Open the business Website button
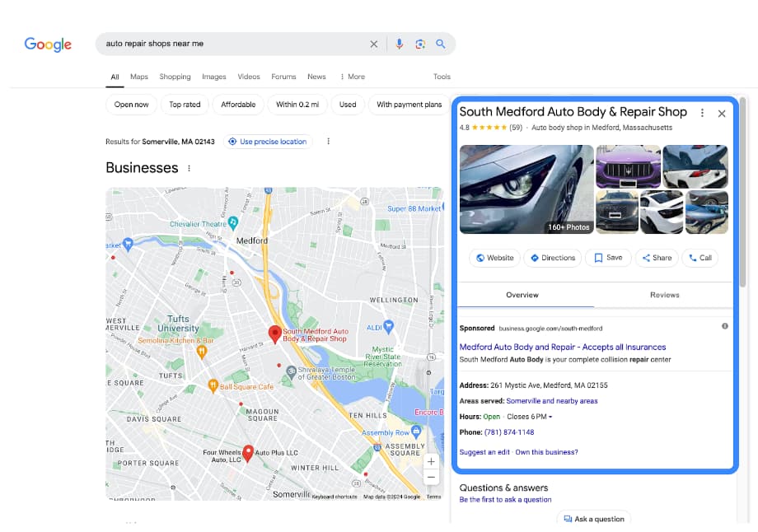758x532 pixels. [494, 258]
